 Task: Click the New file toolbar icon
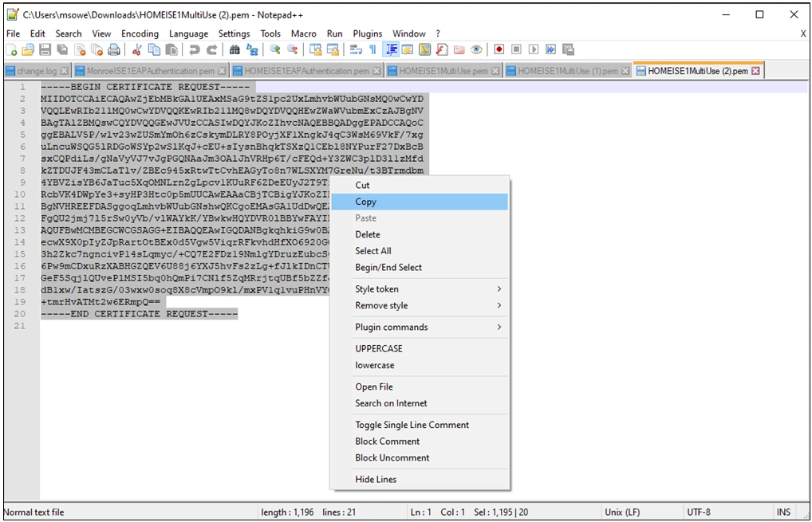click(11, 49)
